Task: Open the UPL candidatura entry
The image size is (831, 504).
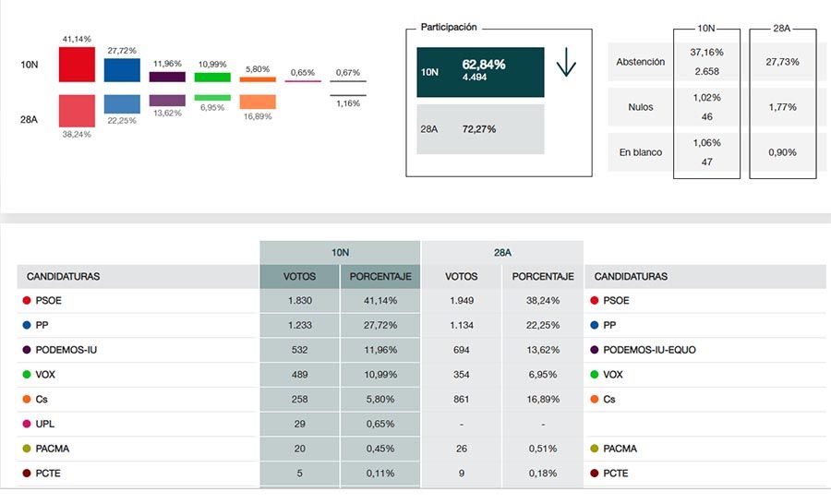Action: click(x=46, y=424)
